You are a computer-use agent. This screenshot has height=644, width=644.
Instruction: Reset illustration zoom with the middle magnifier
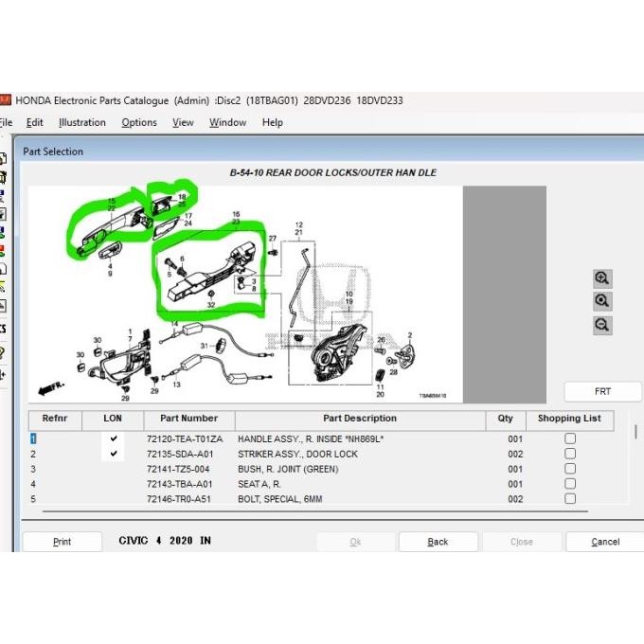click(602, 301)
